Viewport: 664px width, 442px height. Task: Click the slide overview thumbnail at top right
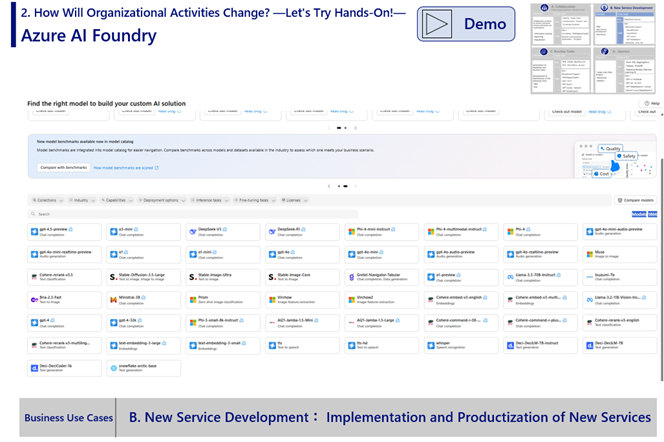click(x=593, y=49)
